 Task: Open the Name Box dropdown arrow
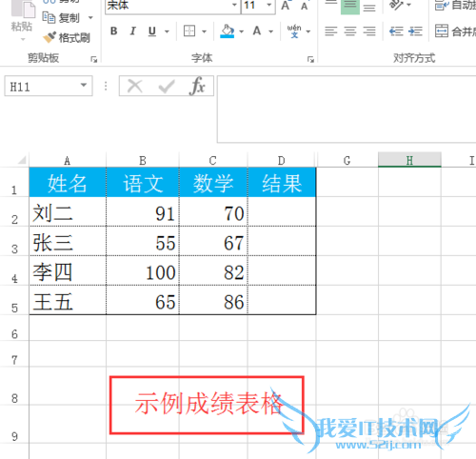click(x=84, y=85)
